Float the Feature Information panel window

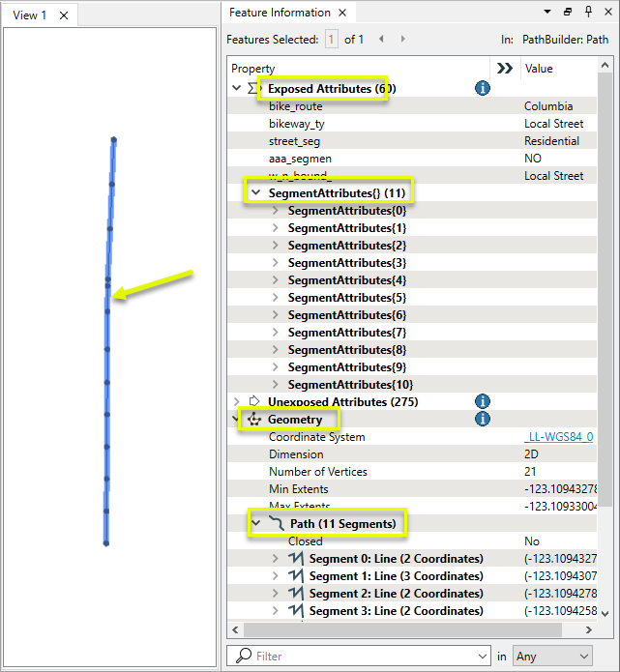pyautogui.click(x=568, y=12)
